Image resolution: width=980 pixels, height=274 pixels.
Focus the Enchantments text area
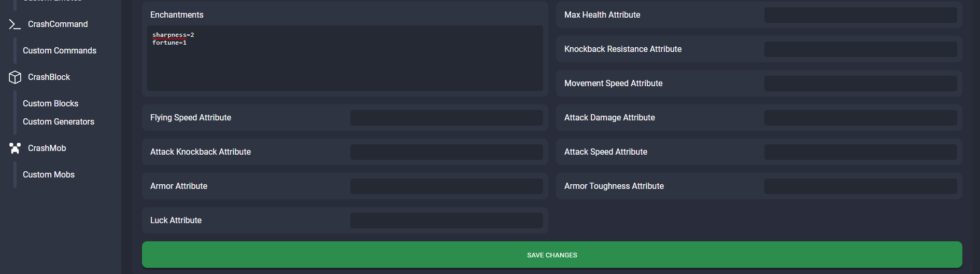pyautogui.click(x=345, y=58)
